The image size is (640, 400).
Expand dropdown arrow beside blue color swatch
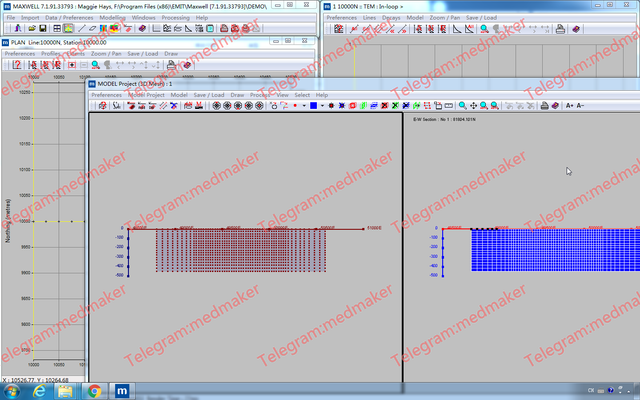[322, 106]
